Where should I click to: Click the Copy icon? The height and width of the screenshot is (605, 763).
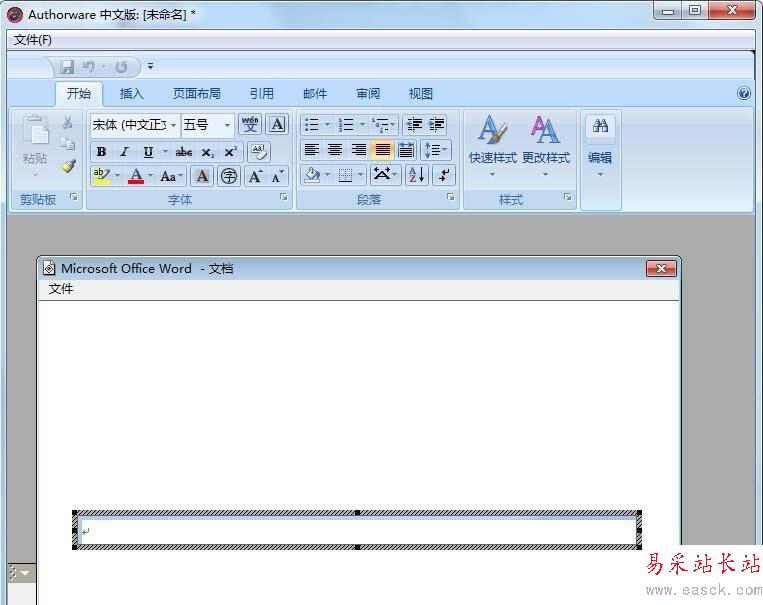click(x=68, y=144)
